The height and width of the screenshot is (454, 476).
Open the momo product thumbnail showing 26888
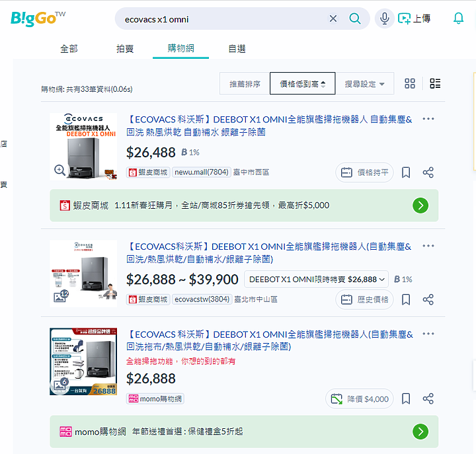83,361
